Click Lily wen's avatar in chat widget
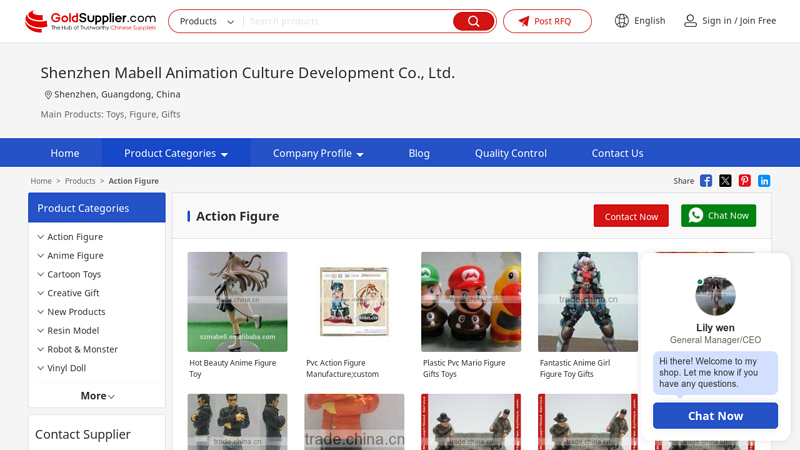800x450 pixels. click(715, 296)
